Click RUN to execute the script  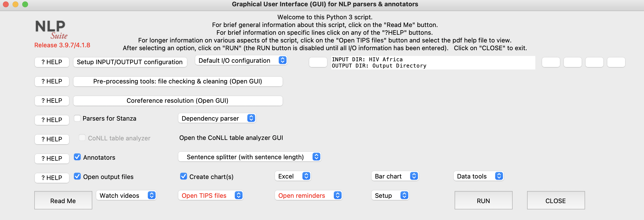[x=483, y=200]
